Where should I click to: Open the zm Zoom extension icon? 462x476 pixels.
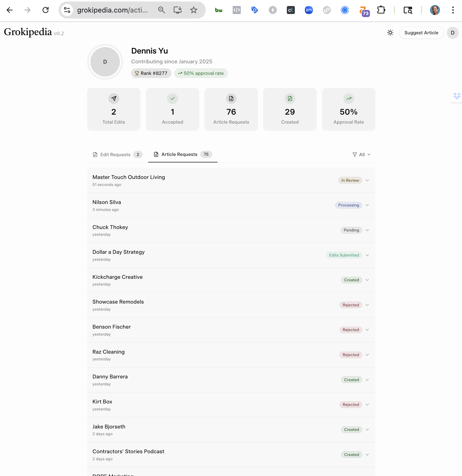tap(309, 10)
